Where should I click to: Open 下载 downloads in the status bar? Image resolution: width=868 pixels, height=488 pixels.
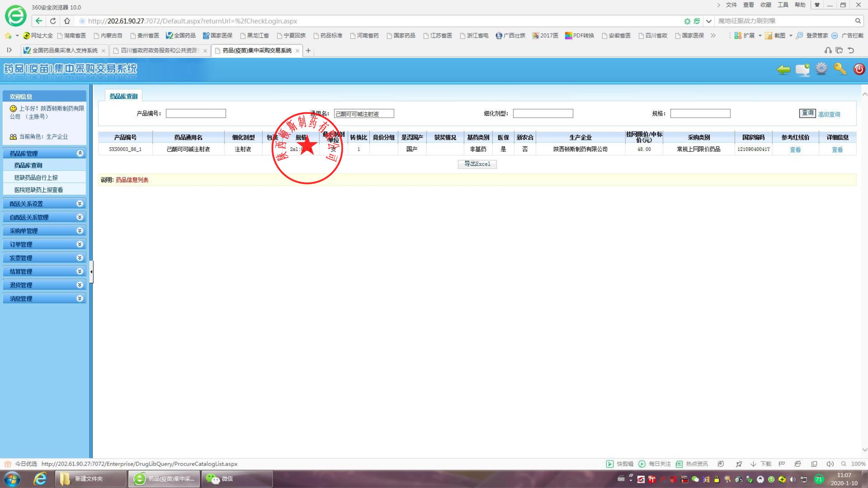click(761, 464)
